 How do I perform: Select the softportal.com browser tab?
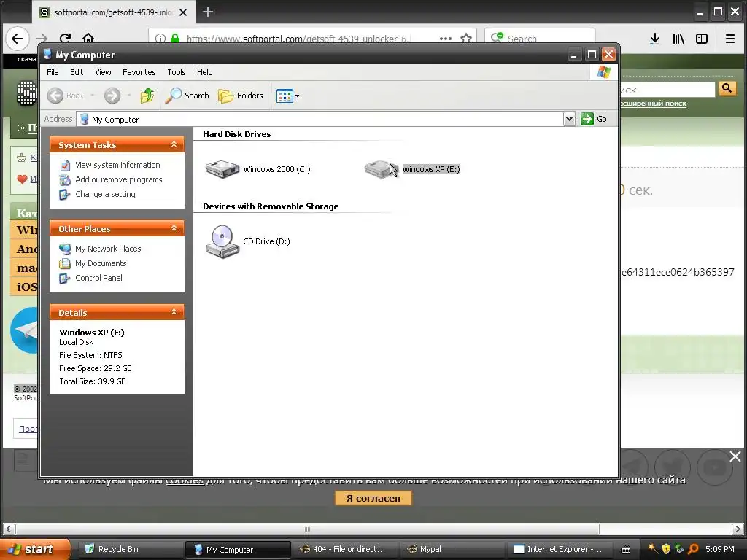click(x=113, y=12)
